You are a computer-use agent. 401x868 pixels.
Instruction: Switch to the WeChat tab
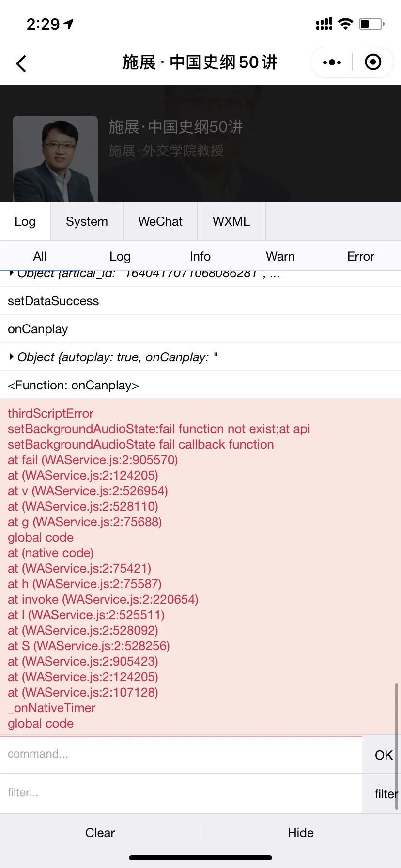pos(160,221)
